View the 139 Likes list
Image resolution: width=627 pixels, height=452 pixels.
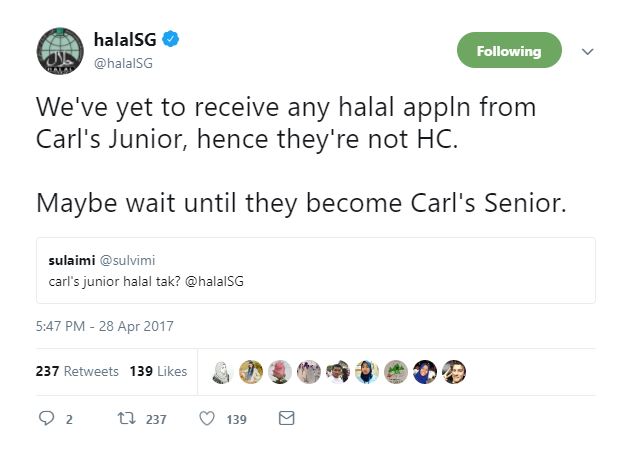[x=158, y=371]
